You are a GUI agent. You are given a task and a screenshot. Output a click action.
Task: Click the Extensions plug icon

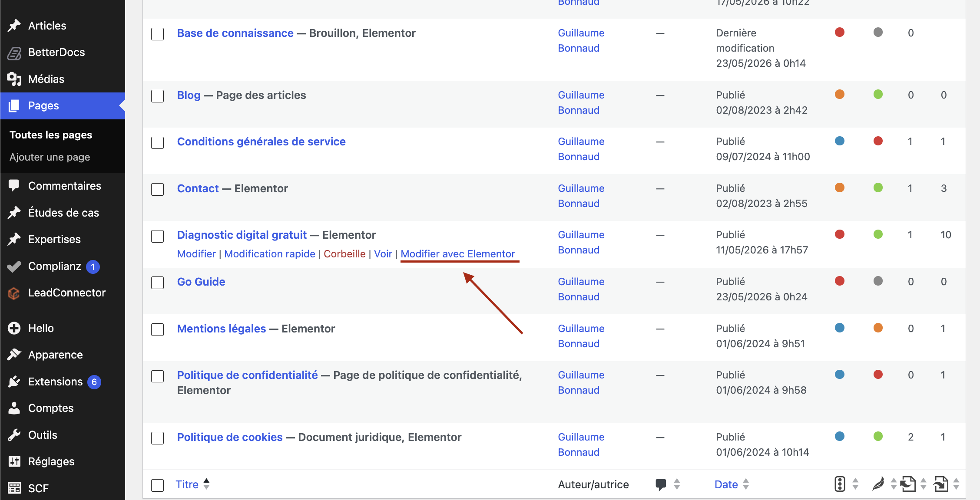(14, 382)
